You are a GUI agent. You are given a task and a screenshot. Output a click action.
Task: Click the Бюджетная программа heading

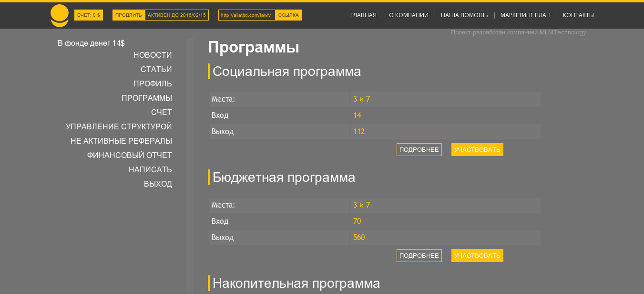click(x=284, y=178)
